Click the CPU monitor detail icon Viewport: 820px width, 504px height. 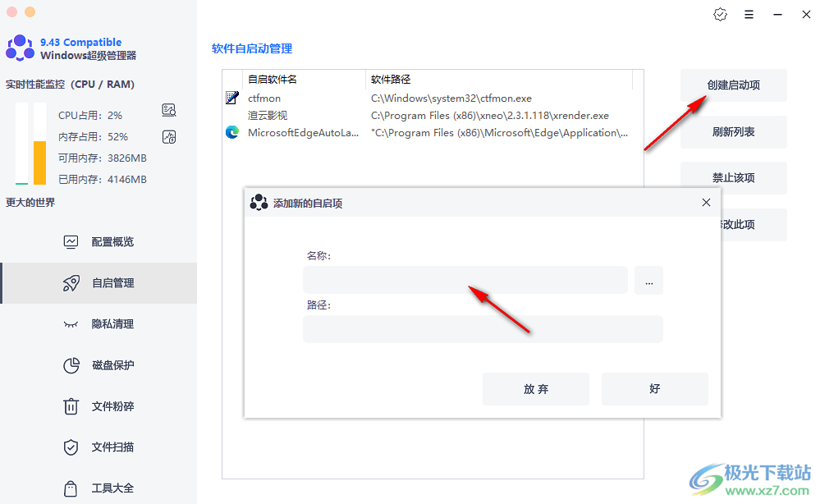point(169,110)
